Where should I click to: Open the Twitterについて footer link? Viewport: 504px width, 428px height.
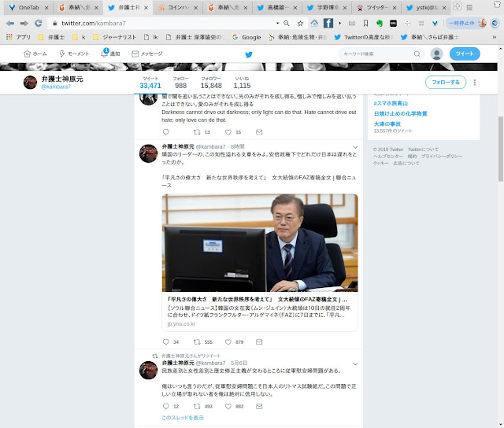pyautogui.click(x=423, y=149)
